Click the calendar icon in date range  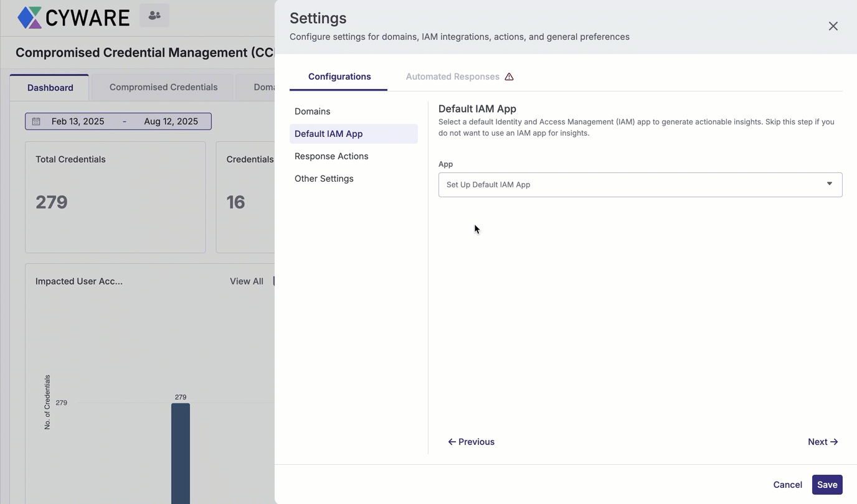click(x=36, y=121)
